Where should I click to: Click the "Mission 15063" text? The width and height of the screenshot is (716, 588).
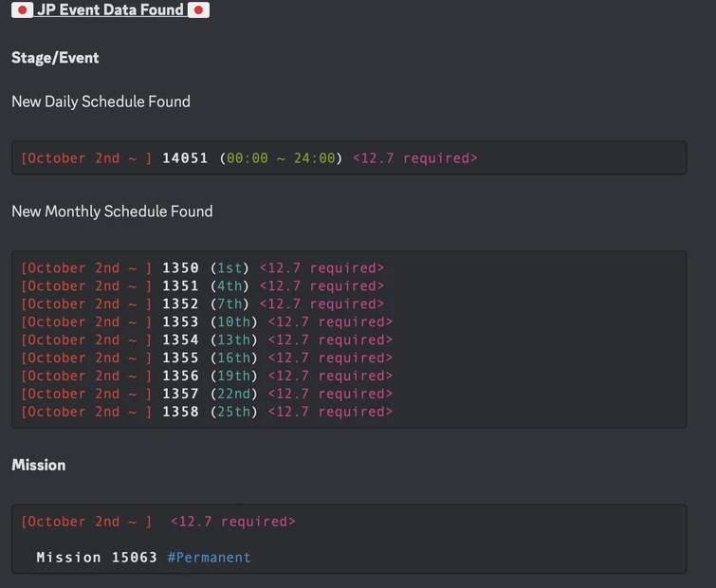click(97, 558)
